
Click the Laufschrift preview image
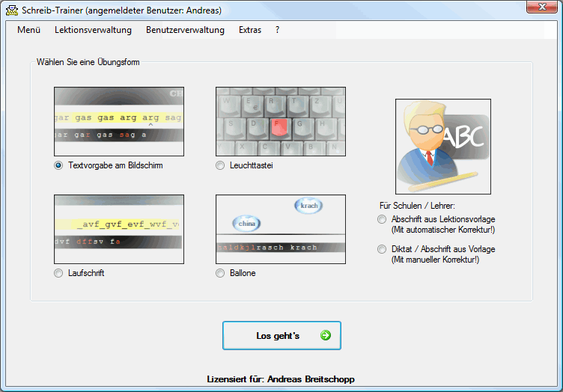[119, 229]
